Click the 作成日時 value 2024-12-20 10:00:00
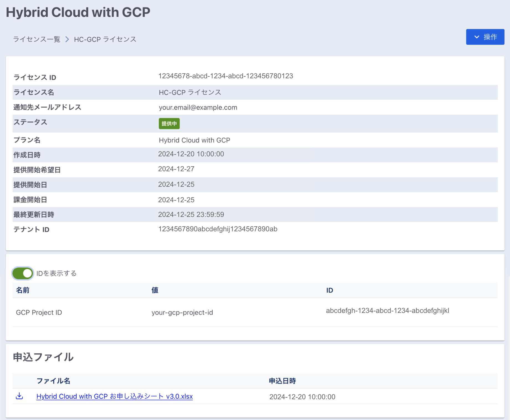The width and height of the screenshot is (510, 420). [191, 154]
